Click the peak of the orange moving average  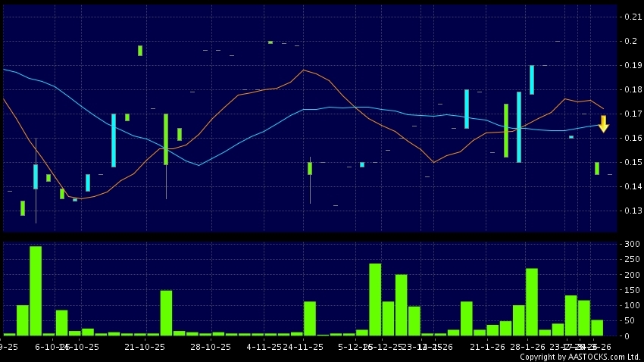click(304, 70)
